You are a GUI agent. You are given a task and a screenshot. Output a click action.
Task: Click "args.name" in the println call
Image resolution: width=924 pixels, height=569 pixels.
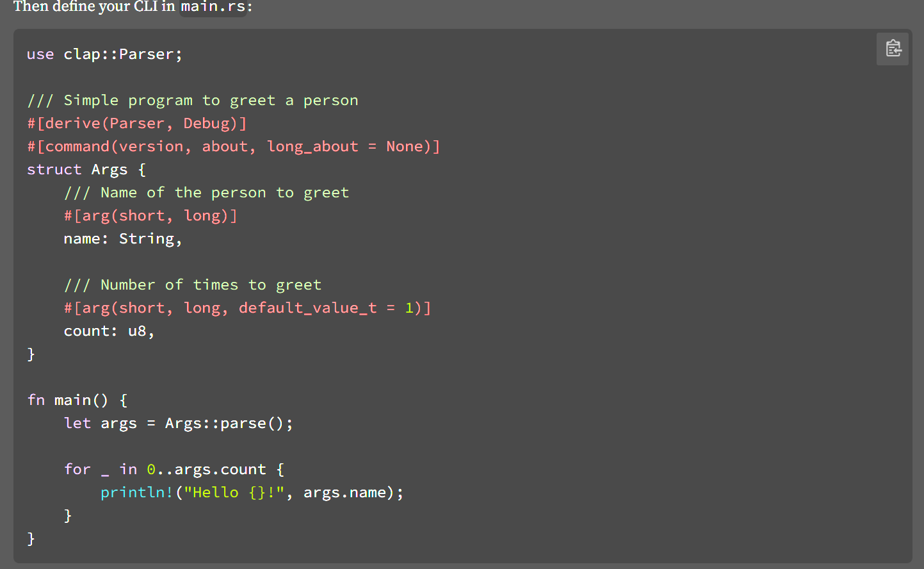tap(344, 493)
